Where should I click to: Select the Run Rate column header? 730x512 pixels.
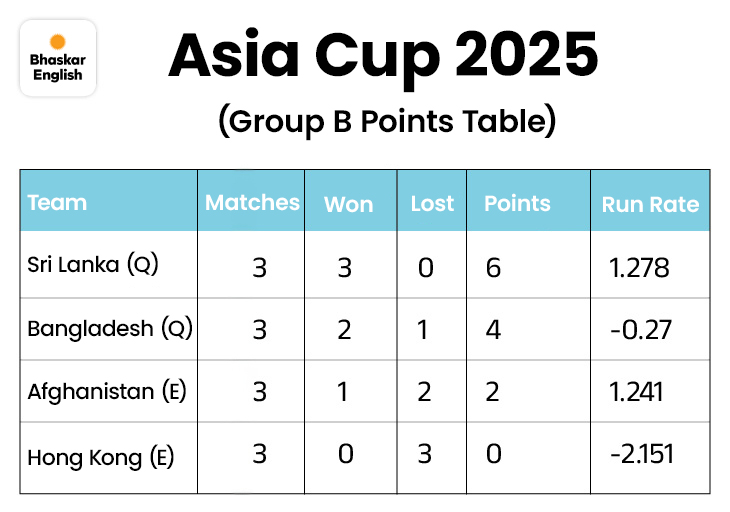point(650,205)
